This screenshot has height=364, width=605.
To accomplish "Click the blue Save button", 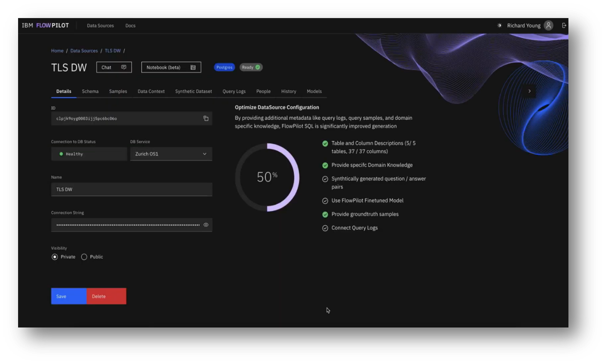I will (69, 296).
